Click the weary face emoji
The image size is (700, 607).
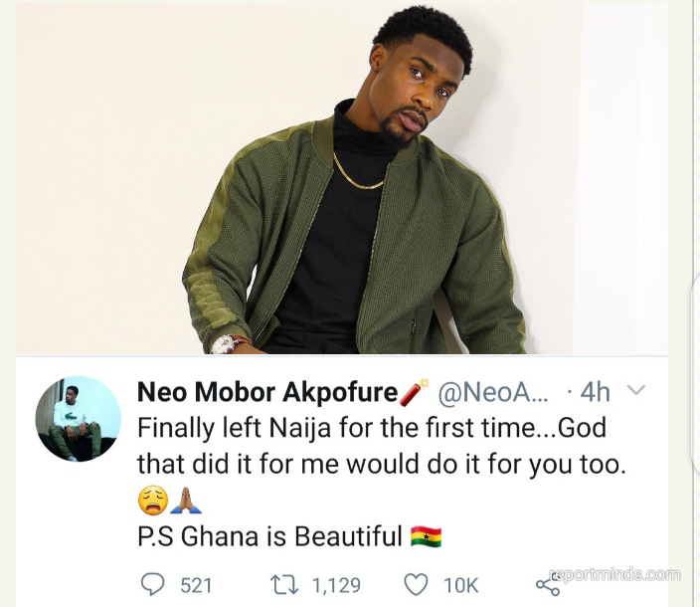click(153, 501)
